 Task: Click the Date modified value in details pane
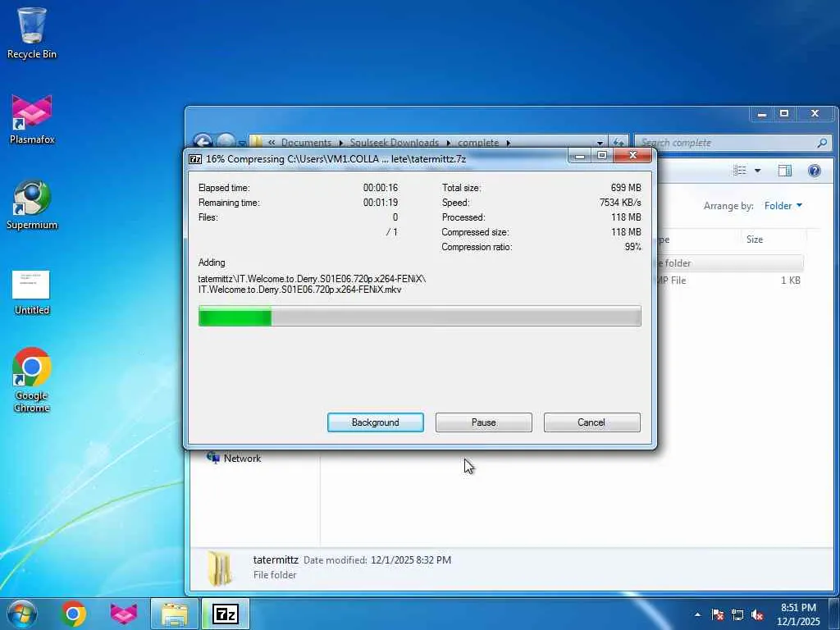(411, 559)
